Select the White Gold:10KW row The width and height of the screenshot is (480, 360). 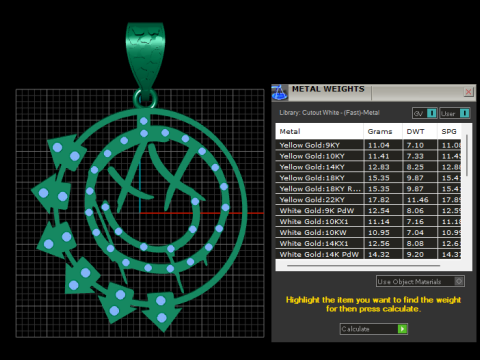[x=369, y=233]
